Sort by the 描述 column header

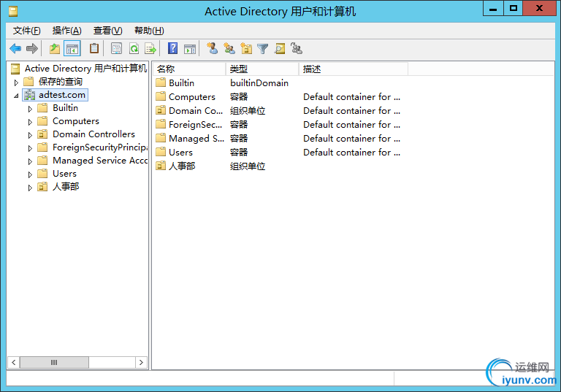[354, 69]
